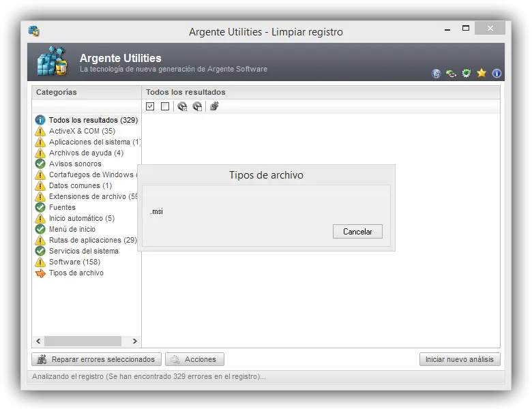Click the green check beside Servicios del sistema
The image size is (532, 411).
(x=40, y=251)
